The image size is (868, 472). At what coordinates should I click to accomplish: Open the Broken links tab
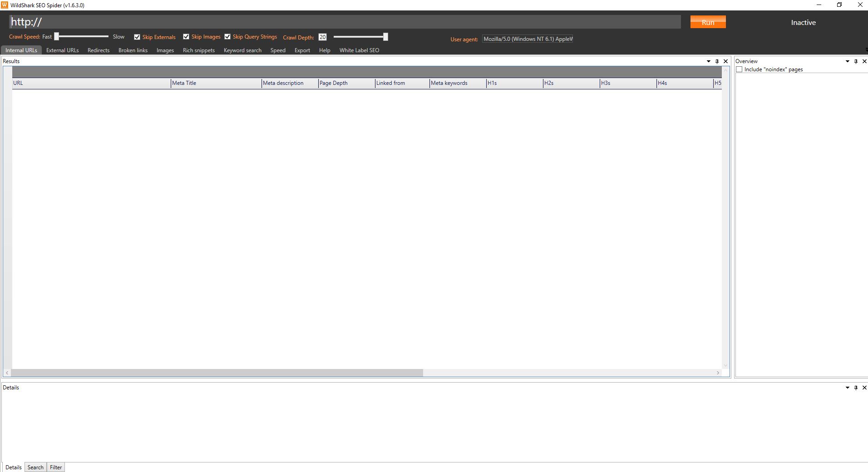[x=133, y=50]
